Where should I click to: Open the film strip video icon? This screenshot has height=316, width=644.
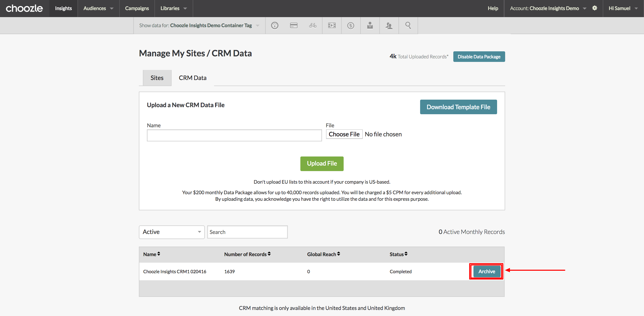click(x=332, y=25)
